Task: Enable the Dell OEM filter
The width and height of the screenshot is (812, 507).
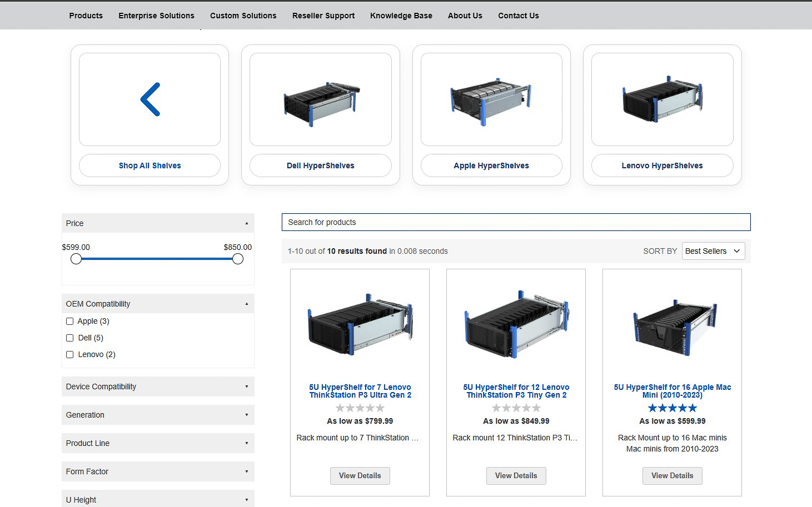Action: tap(69, 338)
